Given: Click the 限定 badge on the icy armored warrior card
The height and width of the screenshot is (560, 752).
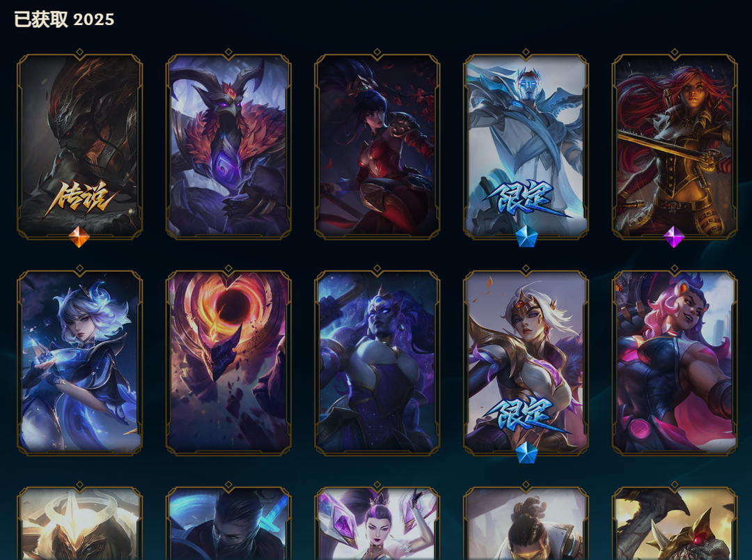Looking at the screenshot, I should [x=525, y=198].
